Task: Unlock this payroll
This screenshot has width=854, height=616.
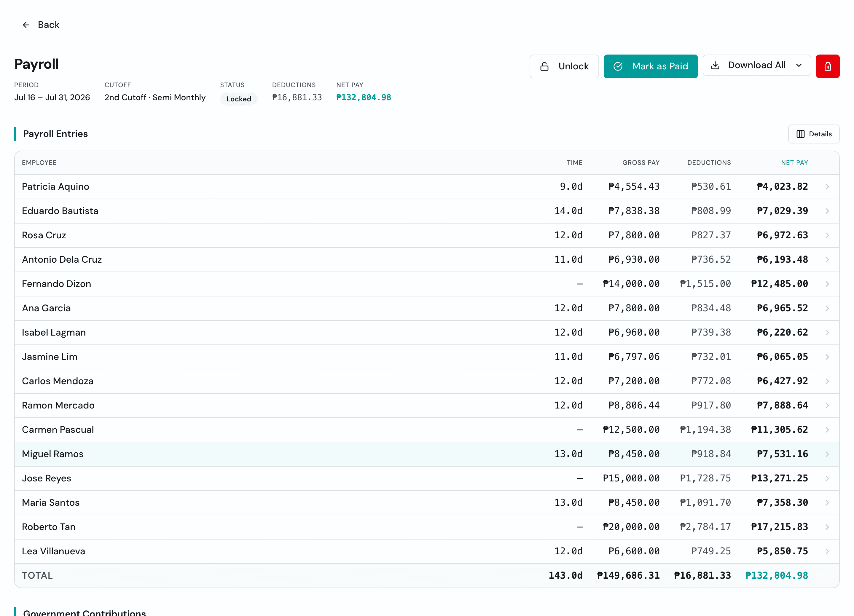Action: click(564, 66)
